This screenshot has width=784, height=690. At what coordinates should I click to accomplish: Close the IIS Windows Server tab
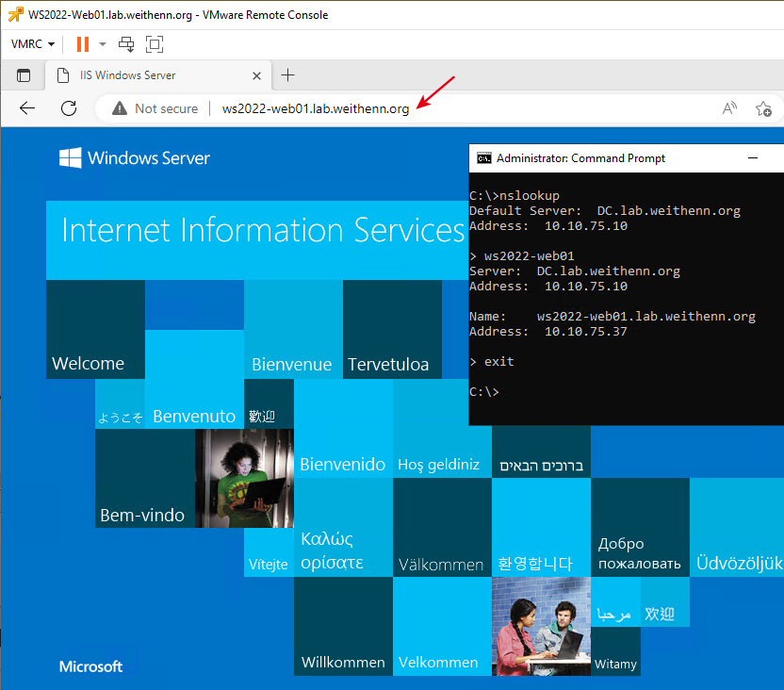(256, 75)
